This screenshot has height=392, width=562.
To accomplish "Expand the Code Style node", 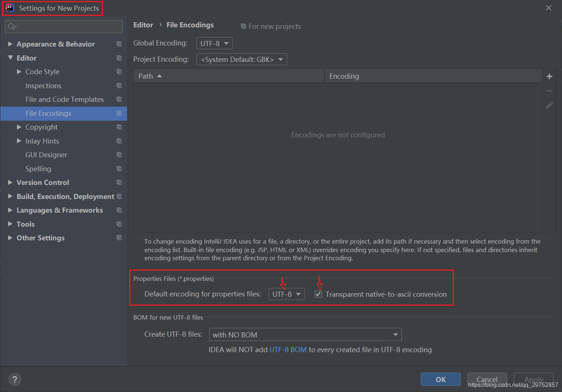I will coord(19,72).
